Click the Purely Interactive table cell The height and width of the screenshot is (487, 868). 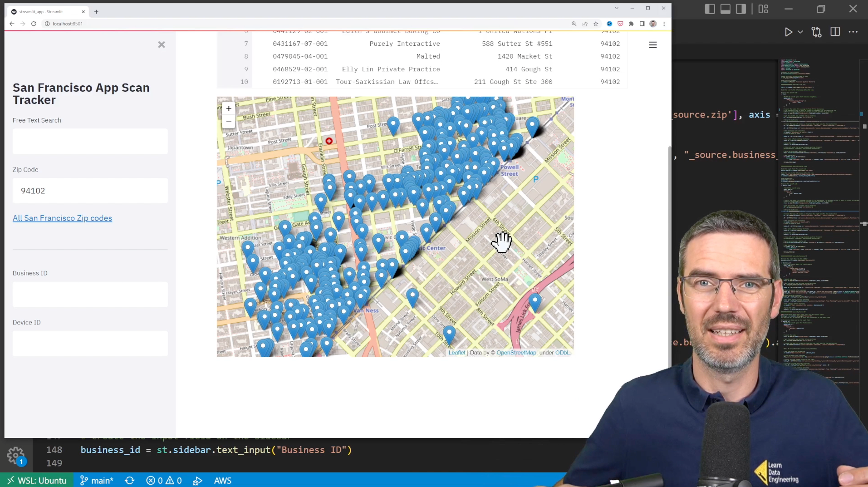coord(405,44)
